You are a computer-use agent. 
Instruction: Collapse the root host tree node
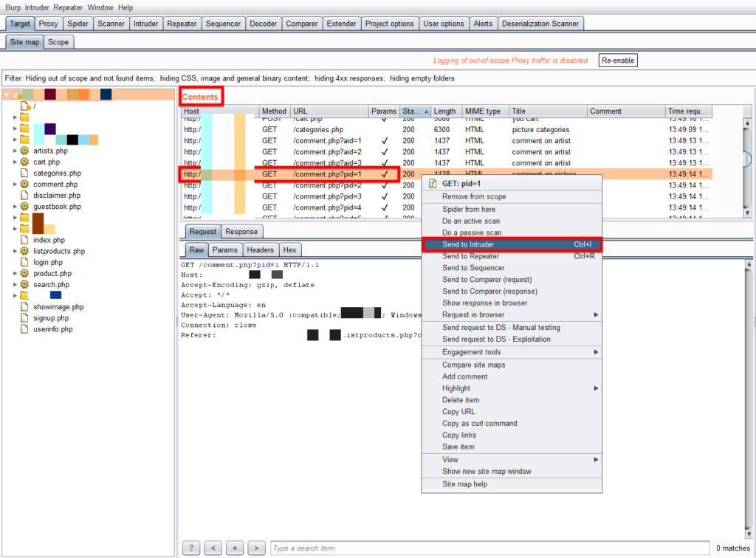coord(7,95)
